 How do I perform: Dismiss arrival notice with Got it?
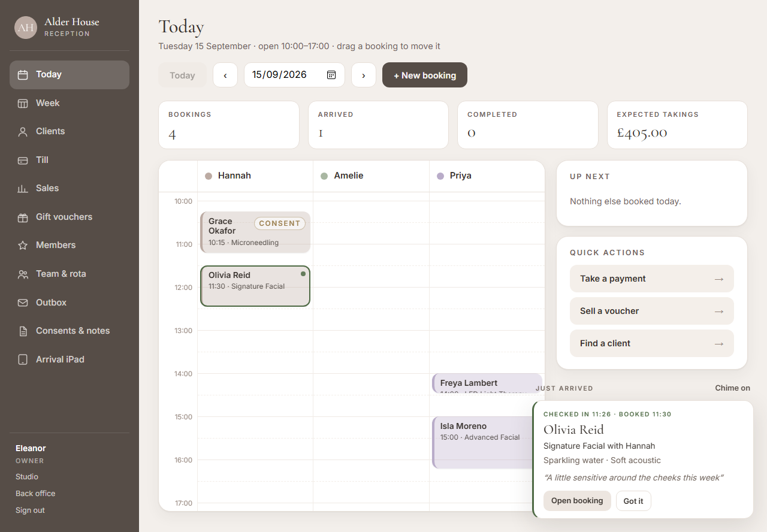pyautogui.click(x=633, y=501)
